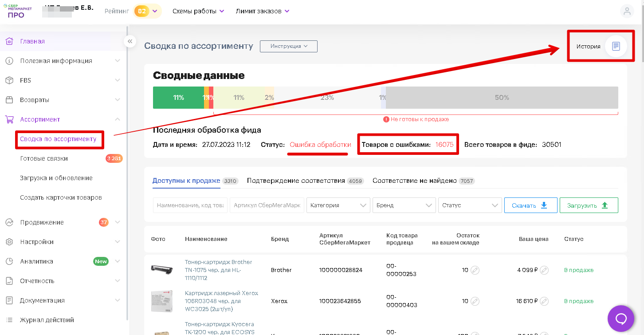Click the green 11% summary bar segment

click(178, 98)
